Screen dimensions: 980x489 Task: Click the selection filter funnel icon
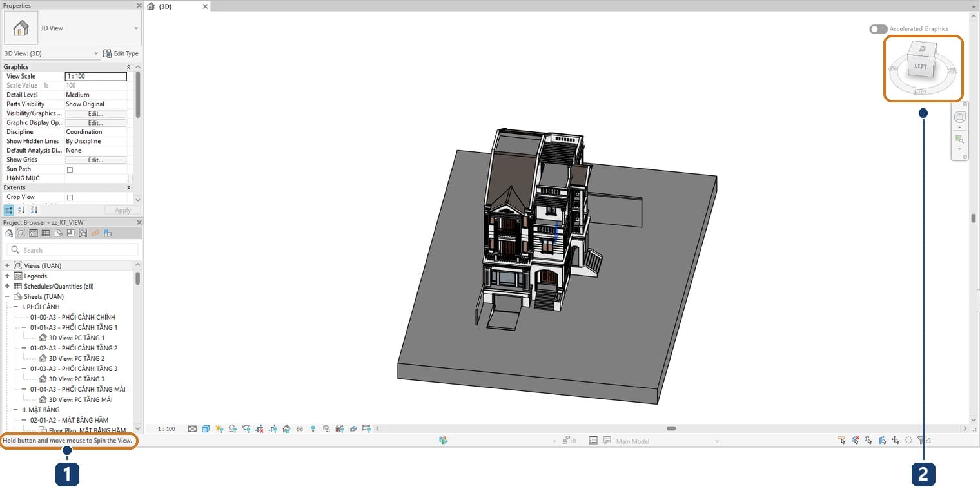921,441
